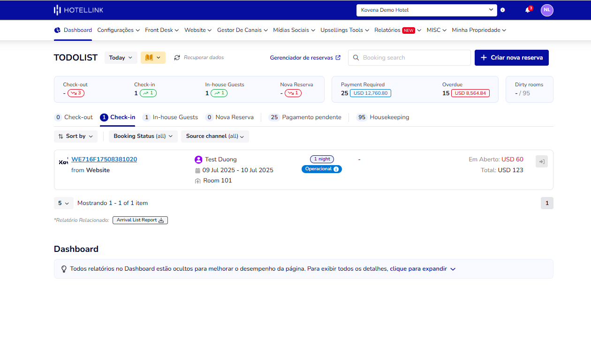Viewport: 591px width, 364px height.
Task: Open the Source channel filter
Action: 215,136
